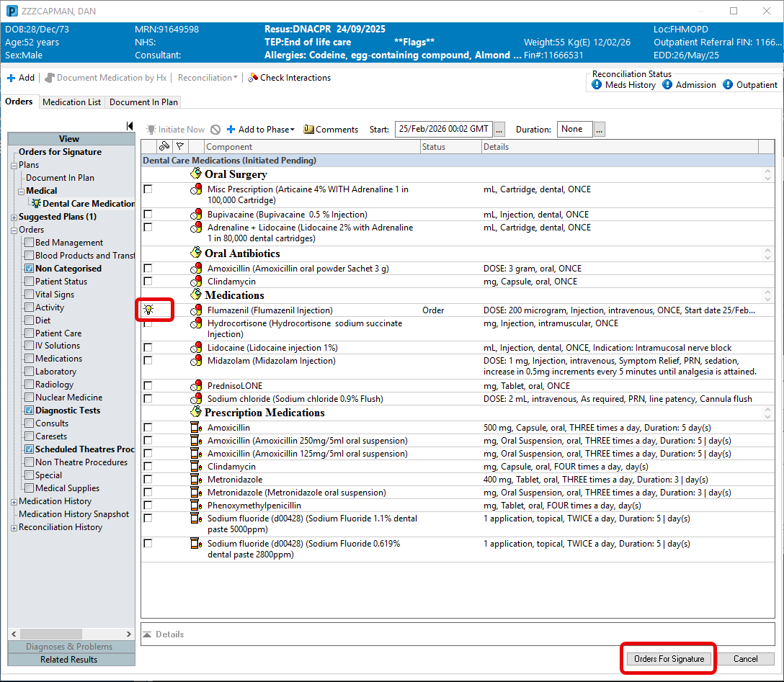Screen dimensions: 784x682
Task: Click the Check Interactions icon
Action: [x=253, y=78]
